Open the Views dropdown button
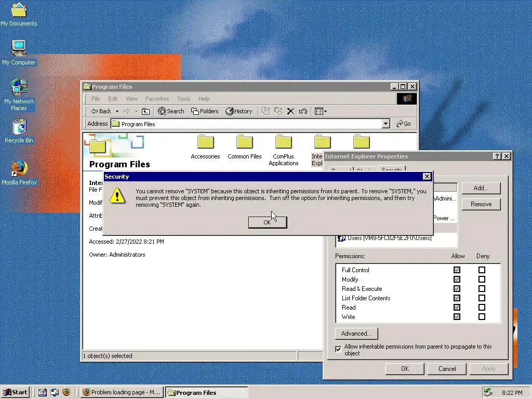The width and height of the screenshot is (532, 399). (321, 111)
